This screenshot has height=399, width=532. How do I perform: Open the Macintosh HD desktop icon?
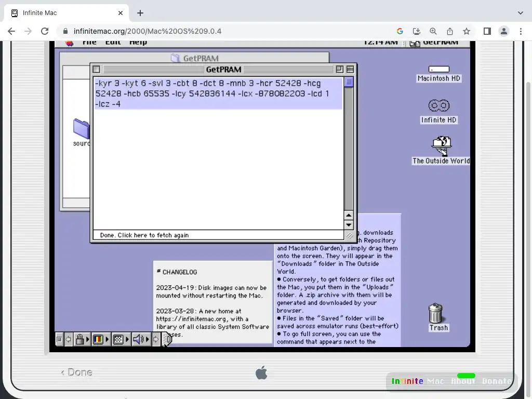438,74
